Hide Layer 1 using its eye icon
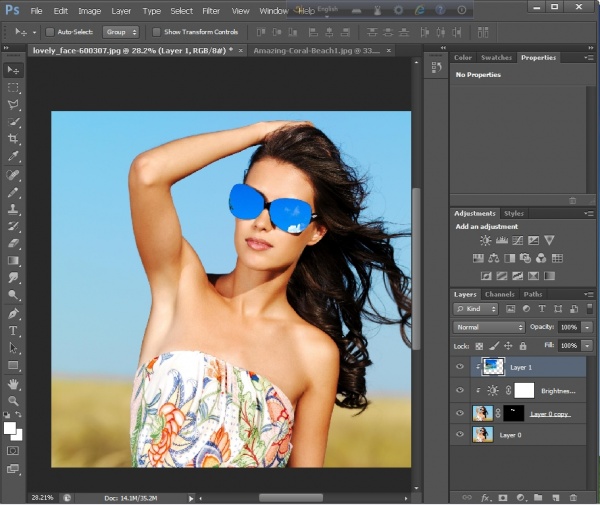 (460, 367)
